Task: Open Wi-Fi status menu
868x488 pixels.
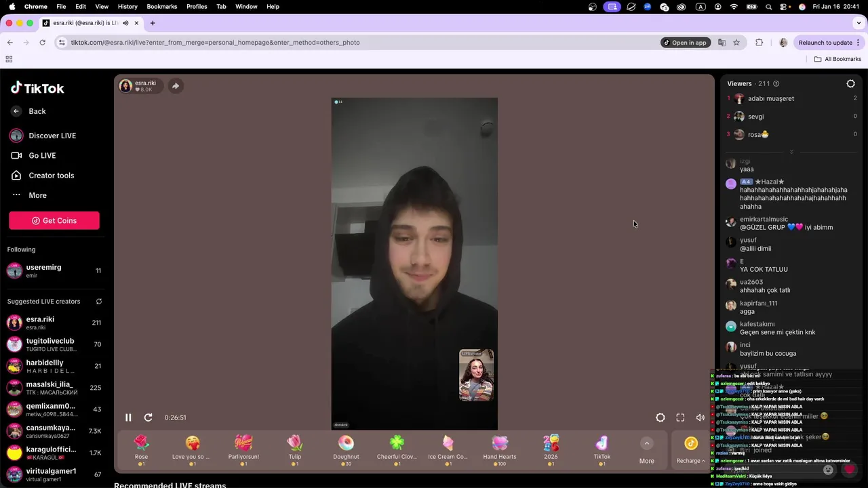Action: (734, 7)
